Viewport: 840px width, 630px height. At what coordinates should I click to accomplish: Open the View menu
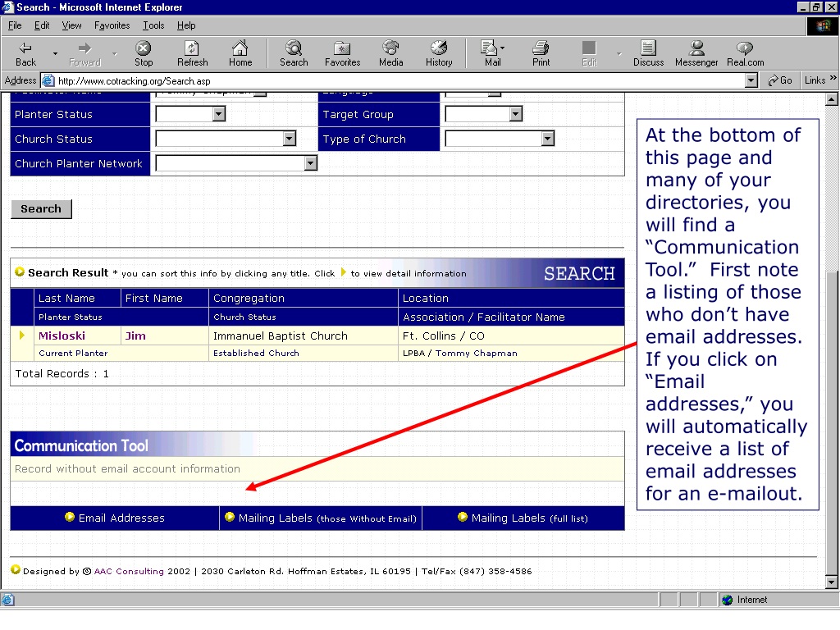71,25
